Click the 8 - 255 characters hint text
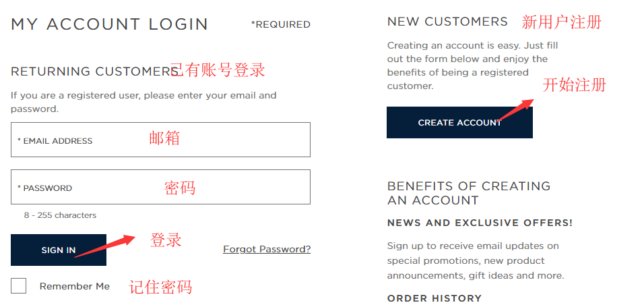The height and width of the screenshot is (307, 644). pos(60,215)
